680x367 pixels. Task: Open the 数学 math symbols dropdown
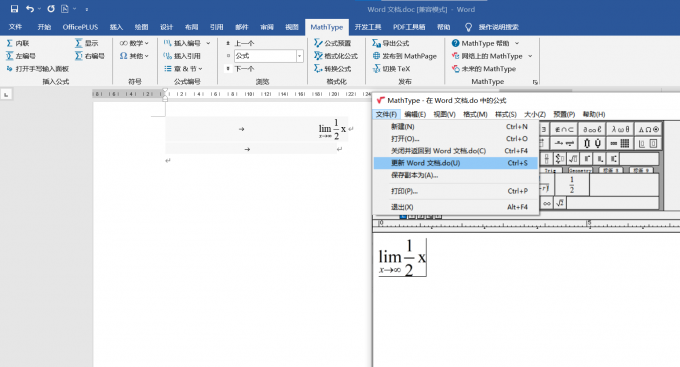[x=134, y=43]
